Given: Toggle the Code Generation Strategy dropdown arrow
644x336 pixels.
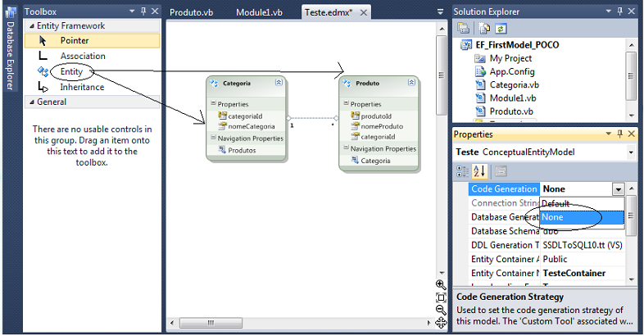Looking at the screenshot, I should (x=618, y=189).
